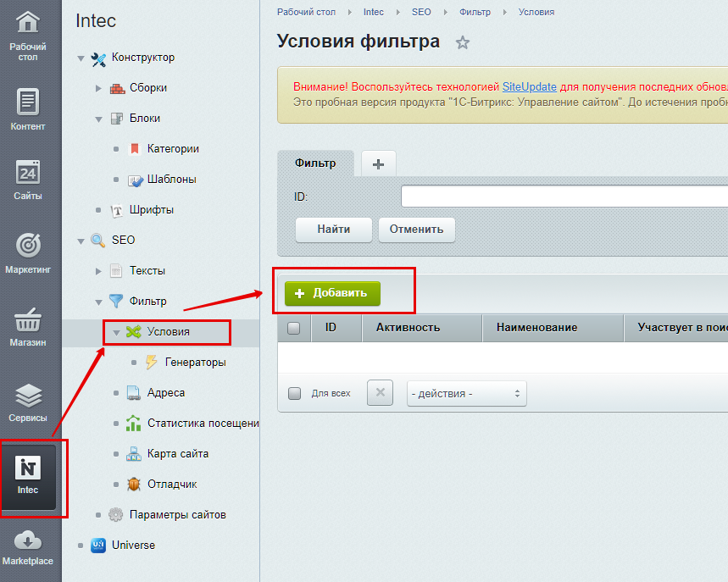Tick the select-all checkbox in table header

tap(293, 328)
